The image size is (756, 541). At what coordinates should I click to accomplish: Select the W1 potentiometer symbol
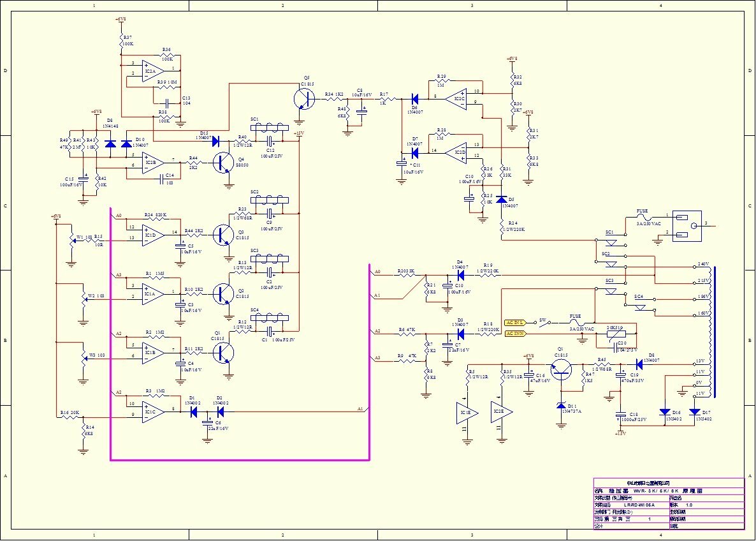(71, 239)
